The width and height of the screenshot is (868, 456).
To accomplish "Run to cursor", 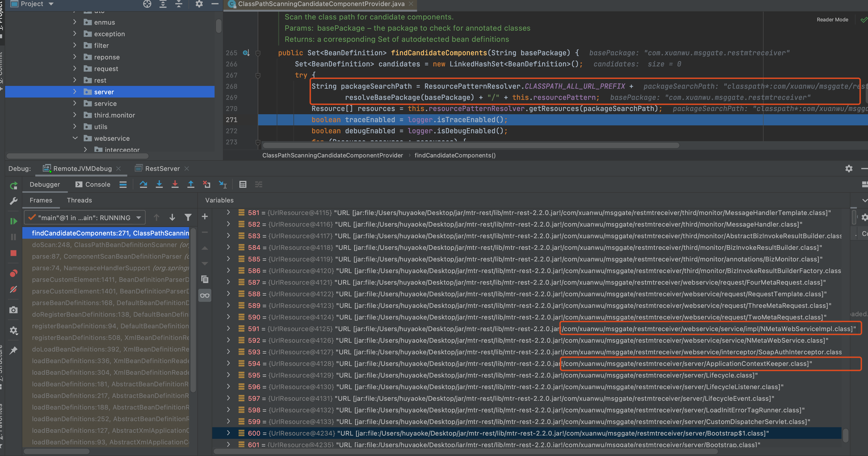I will (223, 184).
